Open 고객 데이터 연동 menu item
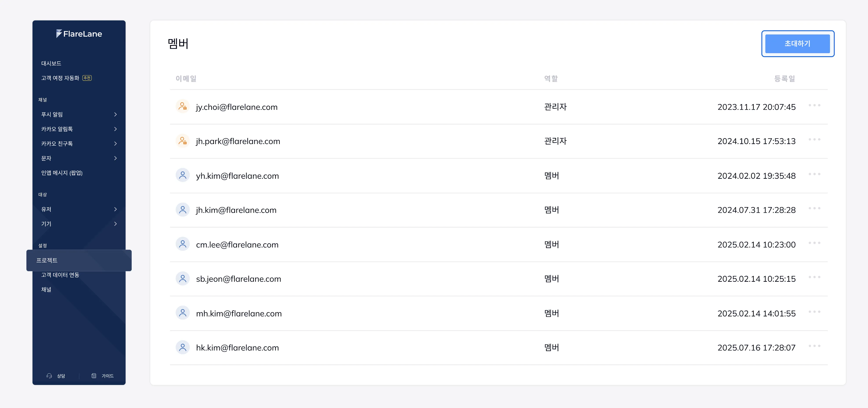This screenshot has height=408, width=868. coord(60,275)
